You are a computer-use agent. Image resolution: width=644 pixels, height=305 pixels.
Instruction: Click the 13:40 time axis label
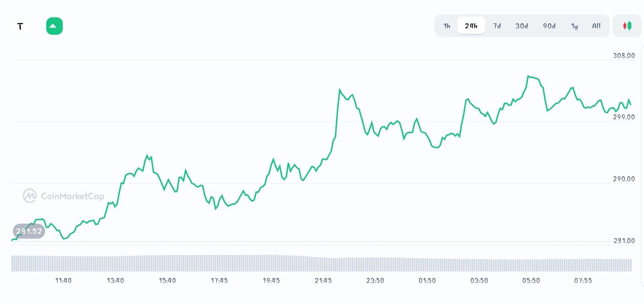point(115,280)
